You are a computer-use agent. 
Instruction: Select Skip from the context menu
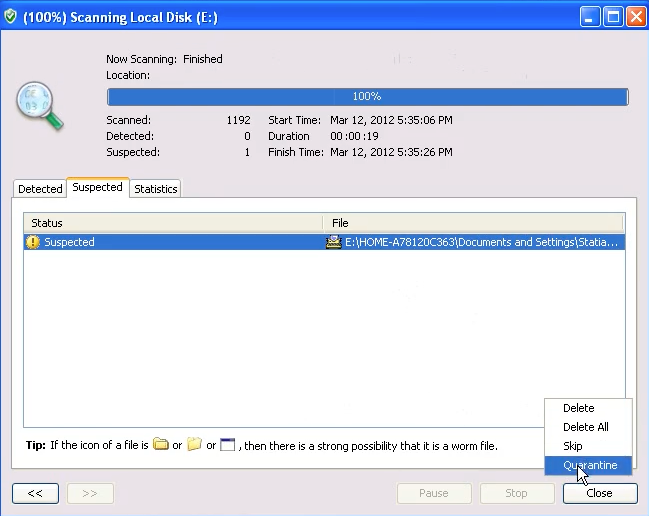[x=572, y=446]
